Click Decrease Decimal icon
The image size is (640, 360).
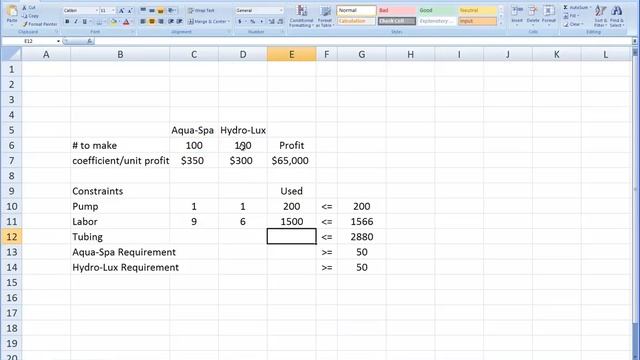pos(280,21)
